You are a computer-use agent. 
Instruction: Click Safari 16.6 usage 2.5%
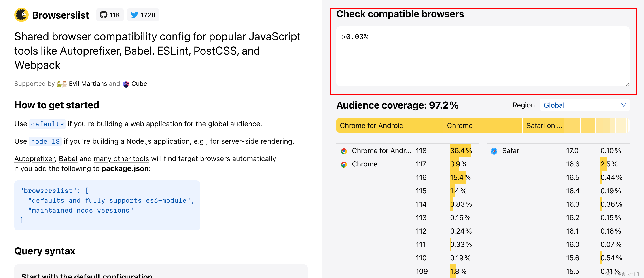tap(609, 164)
